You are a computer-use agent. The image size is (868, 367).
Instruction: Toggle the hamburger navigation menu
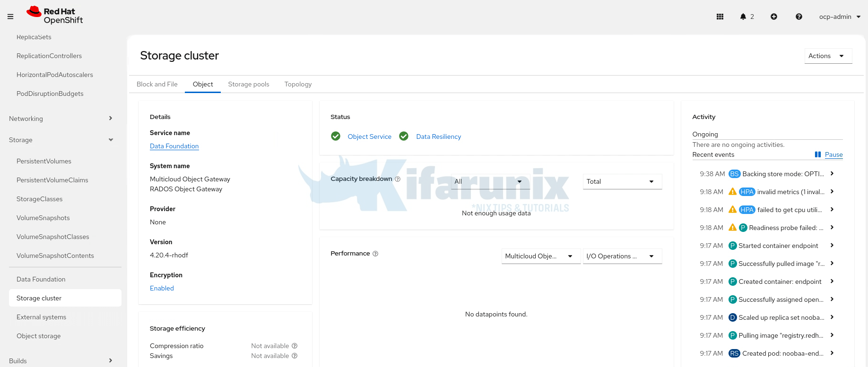coord(10,17)
